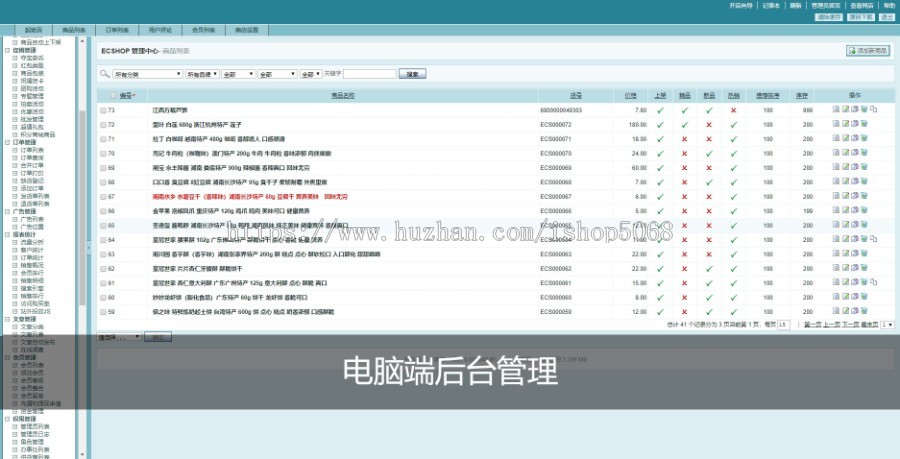Click the 下一页 pagination link
Viewport: 900px width, 459px height.
(850, 325)
